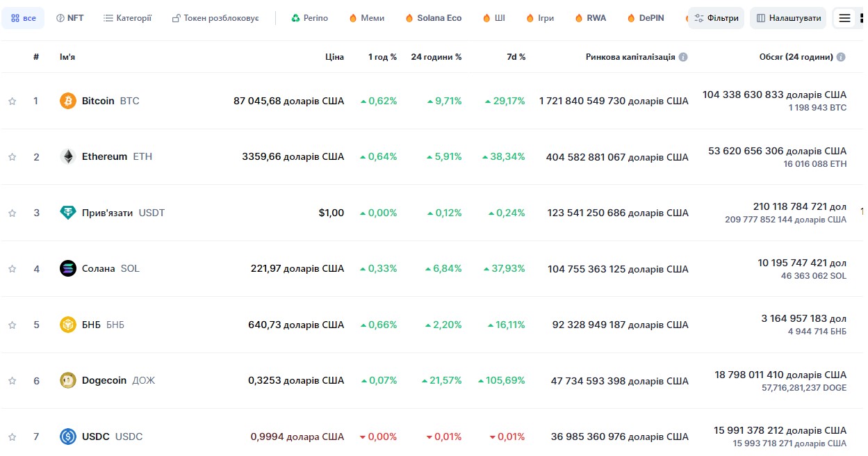Click the Solana logo icon

(x=67, y=268)
